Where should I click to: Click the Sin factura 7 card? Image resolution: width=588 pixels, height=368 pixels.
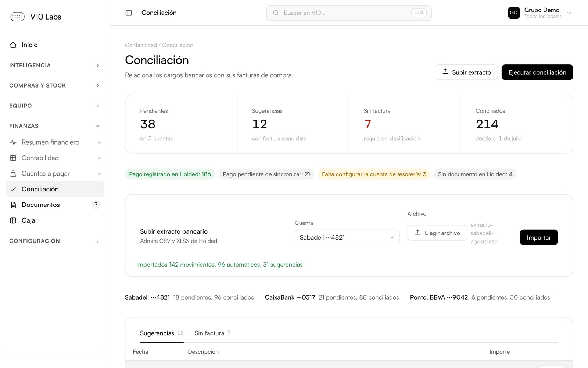405,124
